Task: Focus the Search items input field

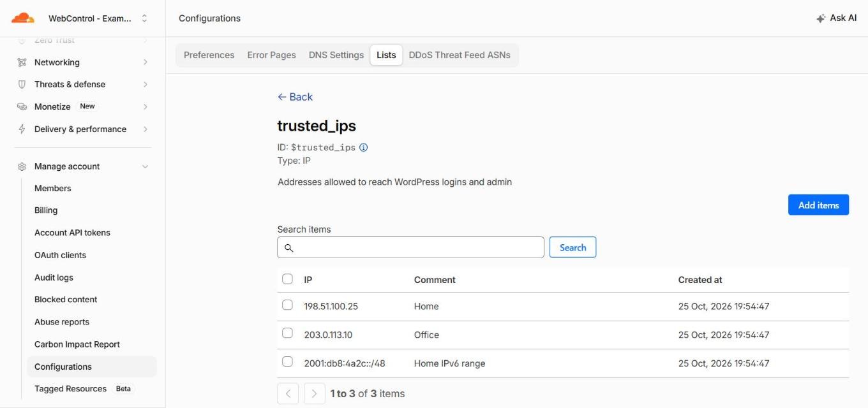Action: (x=410, y=247)
